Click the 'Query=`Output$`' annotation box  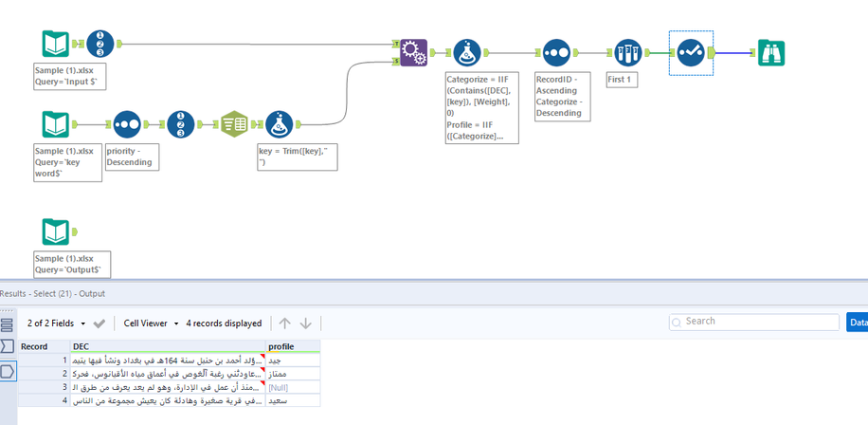click(72, 265)
